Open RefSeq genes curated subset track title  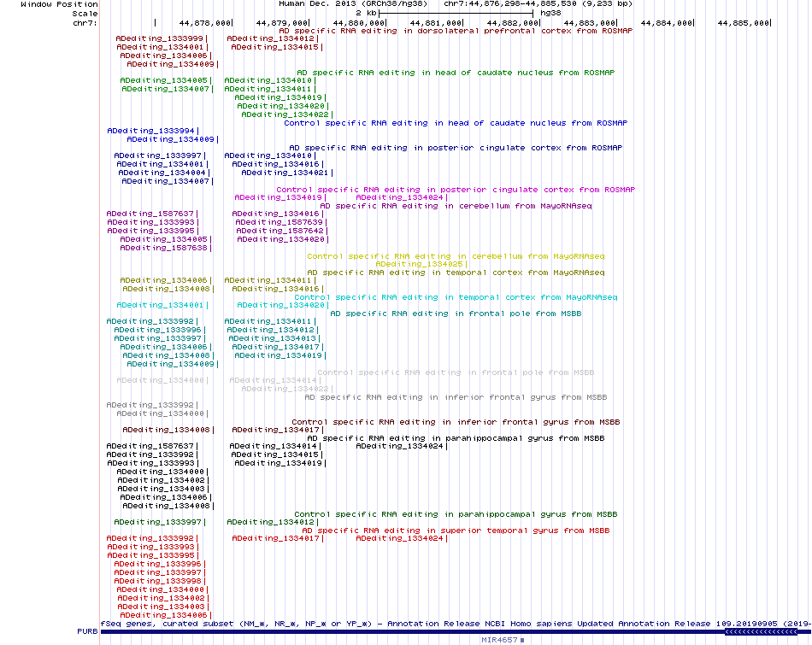pos(456,624)
